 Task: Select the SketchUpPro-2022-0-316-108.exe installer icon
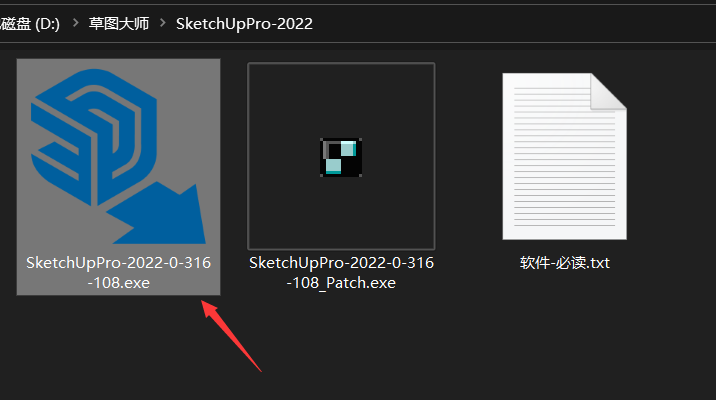click(118, 156)
